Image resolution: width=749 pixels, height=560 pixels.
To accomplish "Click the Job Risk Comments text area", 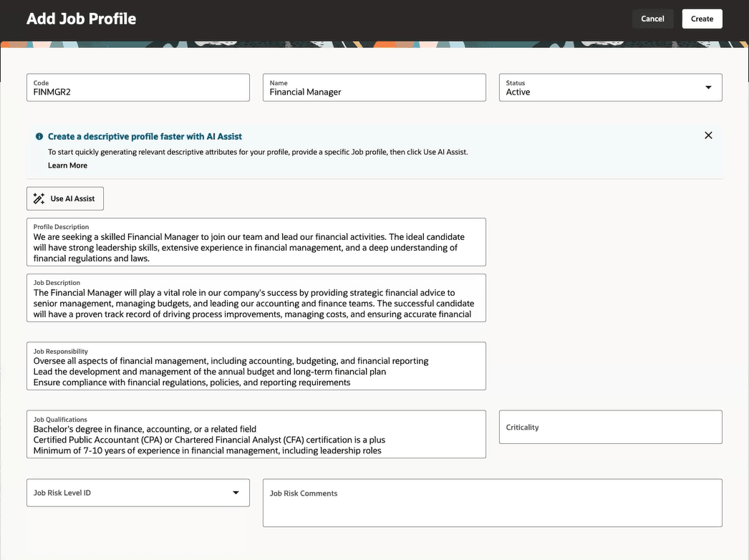I will 493,503.
